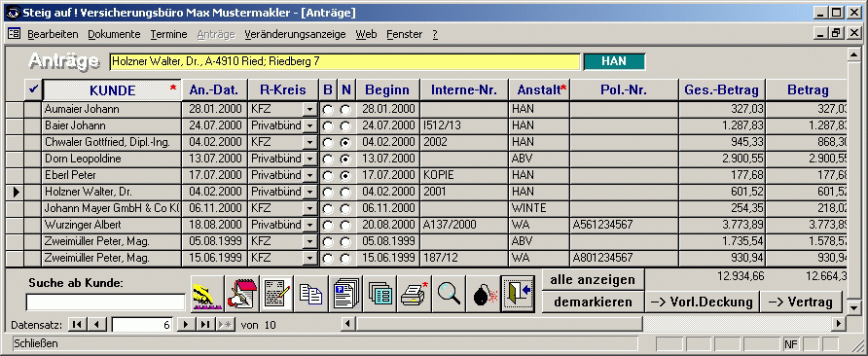The height and width of the screenshot is (356, 868).
Task: Click the horizontal scrollbar left arrow
Action: [347, 323]
